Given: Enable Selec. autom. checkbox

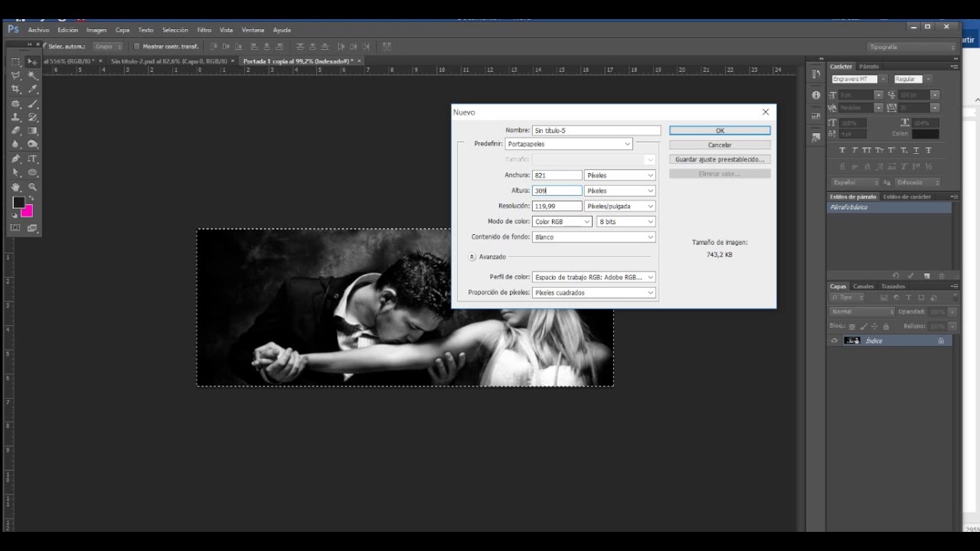Looking at the screenshot, I should coord(43,47).
